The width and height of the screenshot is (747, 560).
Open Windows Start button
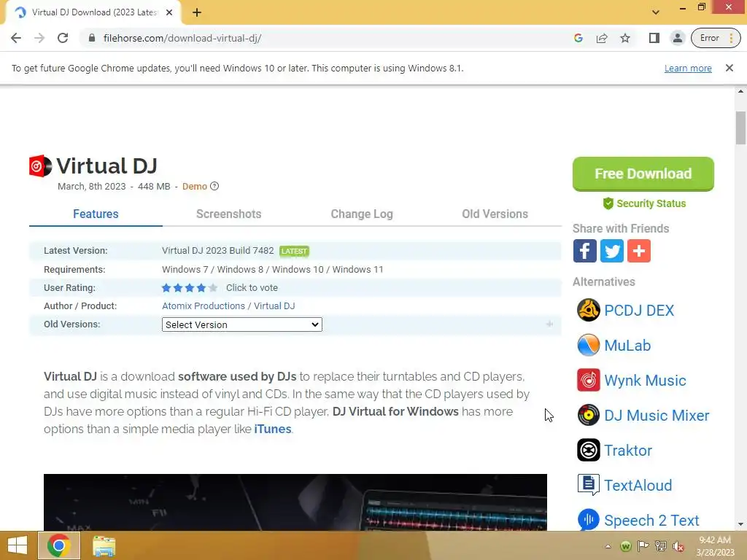(18, 545)
